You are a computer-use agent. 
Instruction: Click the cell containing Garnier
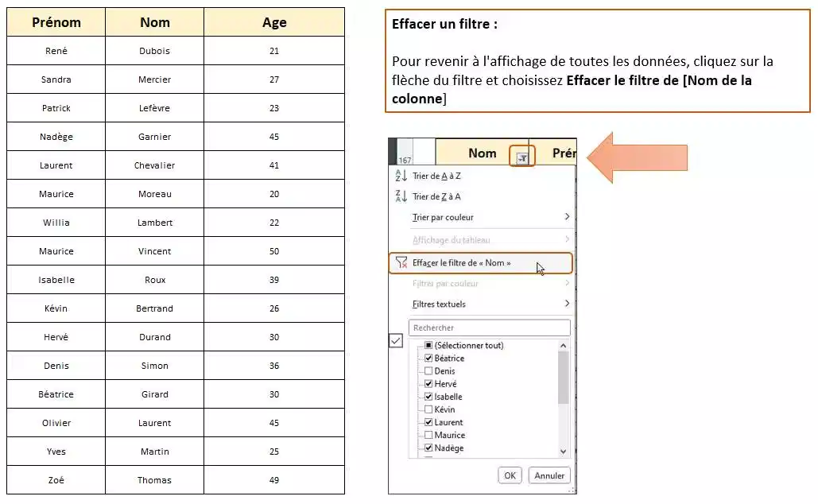click(155, 137)
